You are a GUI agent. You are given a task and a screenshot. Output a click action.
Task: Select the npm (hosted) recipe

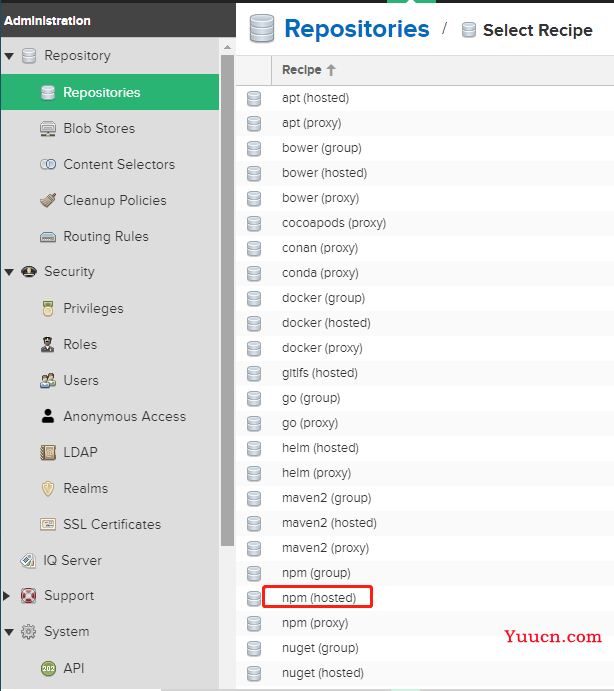(x=319, y=598)
